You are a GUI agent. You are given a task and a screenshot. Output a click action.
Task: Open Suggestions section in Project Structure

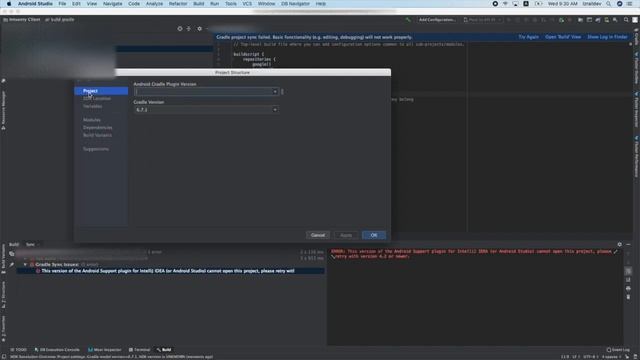96,149
